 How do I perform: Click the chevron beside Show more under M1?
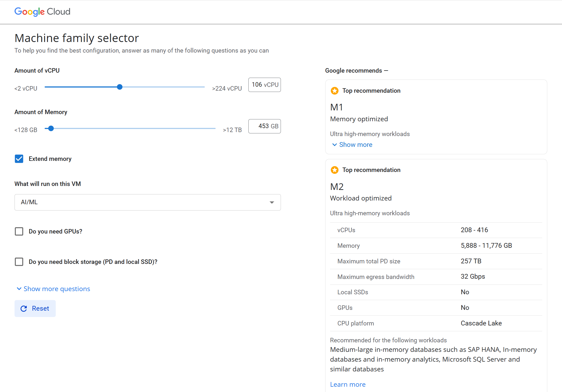pos(334,145)
